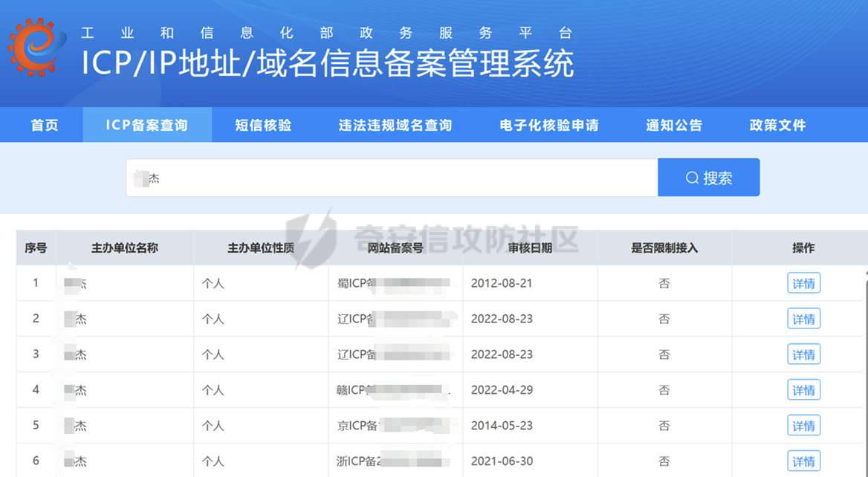View 详情 for row 3
This screenshot has width=868, height=477.
tap(804, 354)
